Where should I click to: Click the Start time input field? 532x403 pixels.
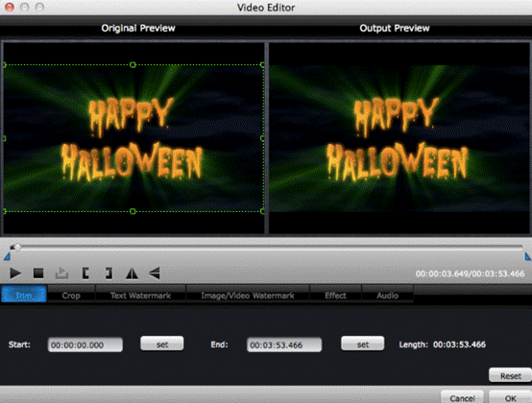(x=85, y=344)
